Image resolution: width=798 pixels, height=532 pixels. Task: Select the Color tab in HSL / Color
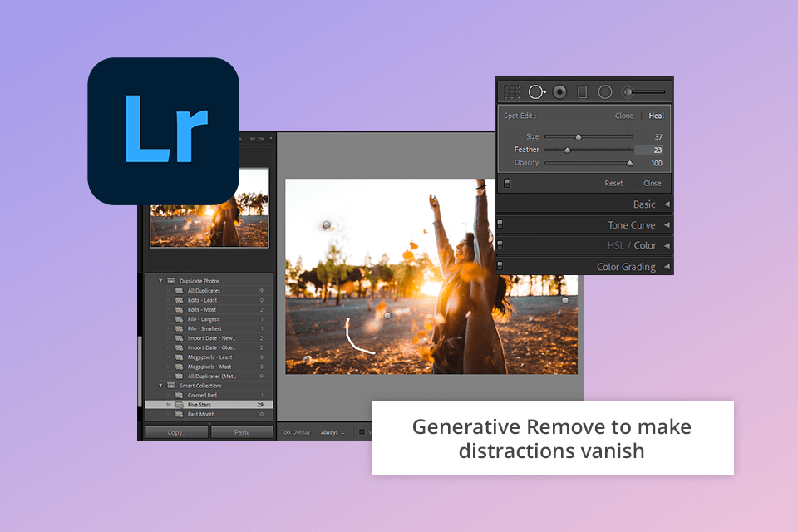(x=645, y=245)
